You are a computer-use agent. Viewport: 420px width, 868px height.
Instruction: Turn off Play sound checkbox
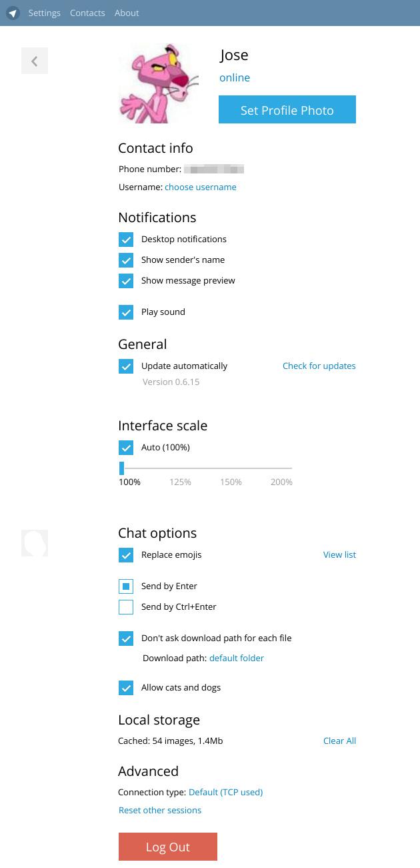click(x=126, y=312)
